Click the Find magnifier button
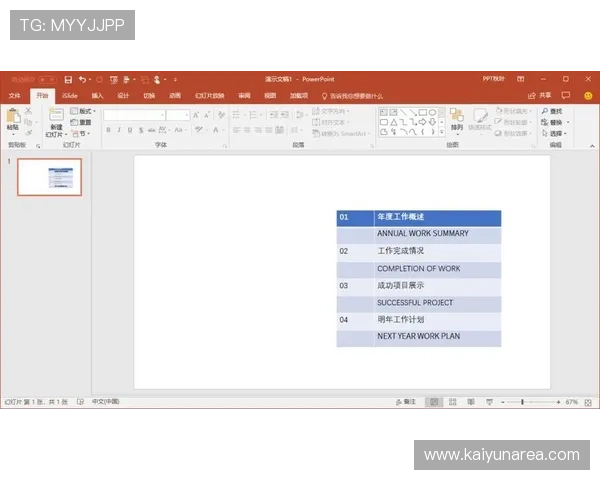Viewport: 600px width, 480px height. pos(552,111)
